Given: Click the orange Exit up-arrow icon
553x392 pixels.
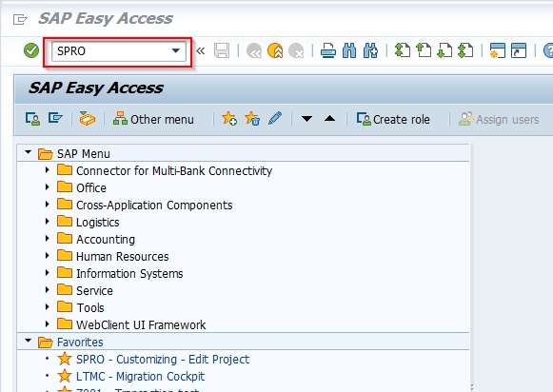Looking at the screenshot, I should click(x=275, y=50).
